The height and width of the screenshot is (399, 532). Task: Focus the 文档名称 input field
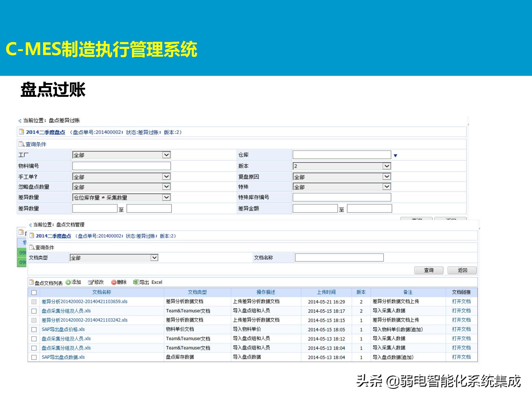[339, 257]
